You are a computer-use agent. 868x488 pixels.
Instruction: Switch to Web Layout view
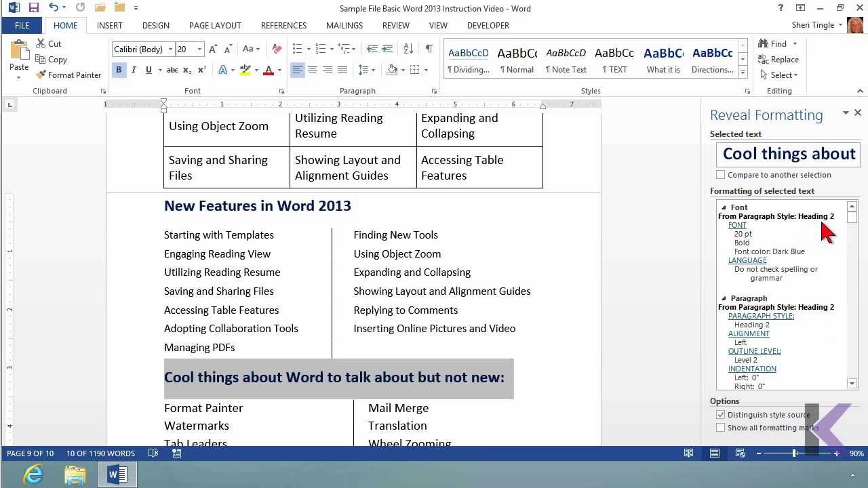741,453
